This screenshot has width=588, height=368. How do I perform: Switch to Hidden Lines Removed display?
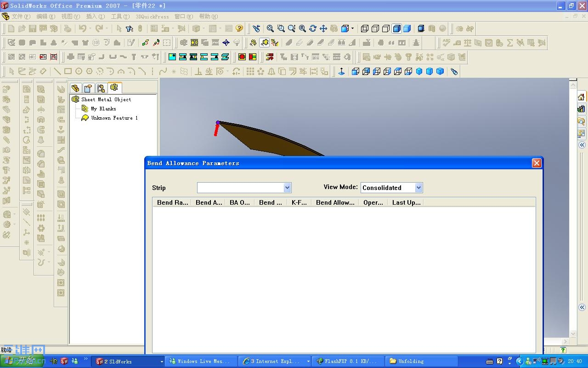pyautogui.click(x=386, y=29)
